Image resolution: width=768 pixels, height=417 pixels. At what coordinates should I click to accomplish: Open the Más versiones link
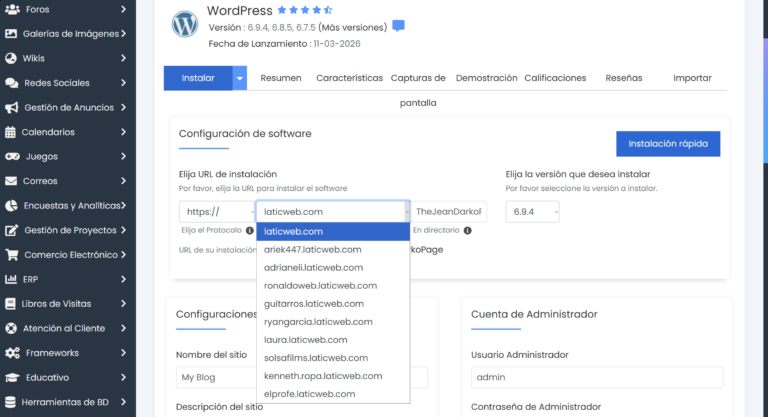point(352,27)
